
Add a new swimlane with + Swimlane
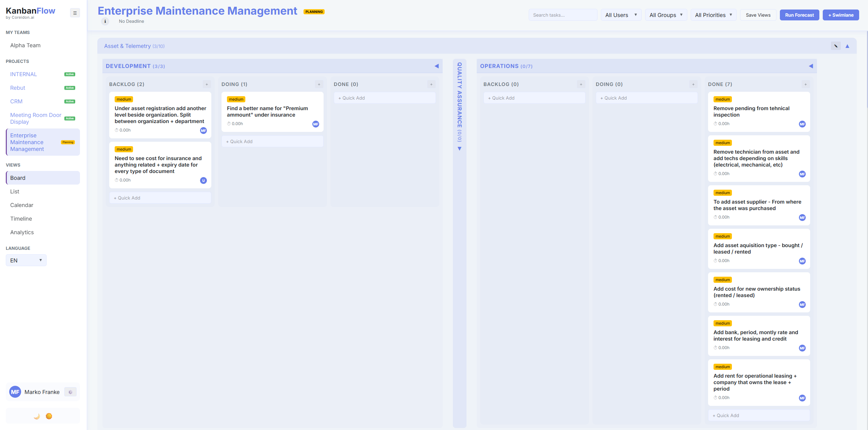pyautogui.click(x=840, y=15)
